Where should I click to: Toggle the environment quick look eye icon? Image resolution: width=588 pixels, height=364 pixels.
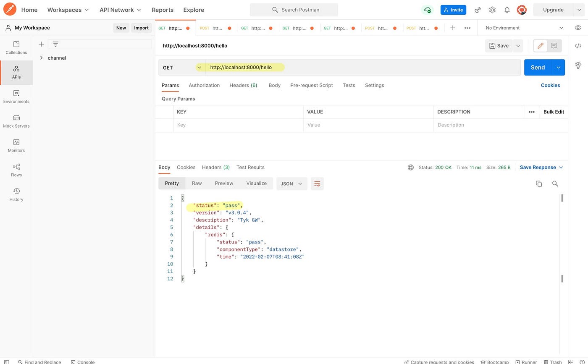(x=578, y=28)
